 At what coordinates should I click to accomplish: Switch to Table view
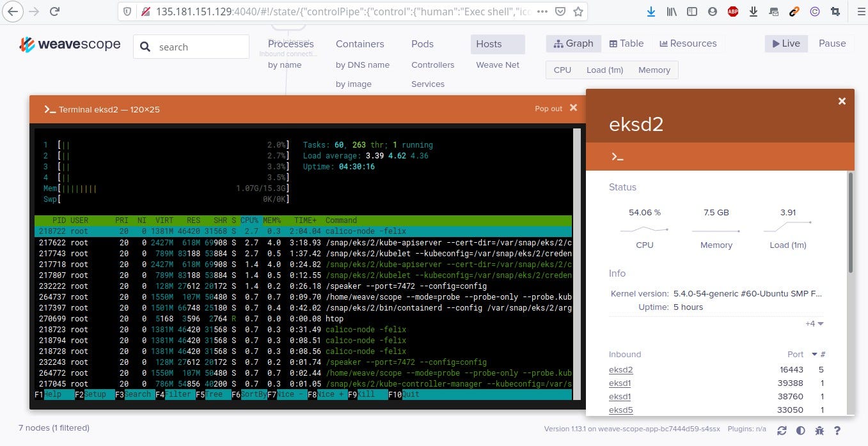(626, 43)
